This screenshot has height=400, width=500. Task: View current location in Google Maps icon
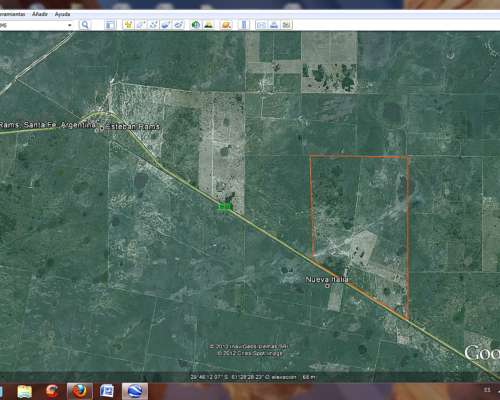(286, 25)
